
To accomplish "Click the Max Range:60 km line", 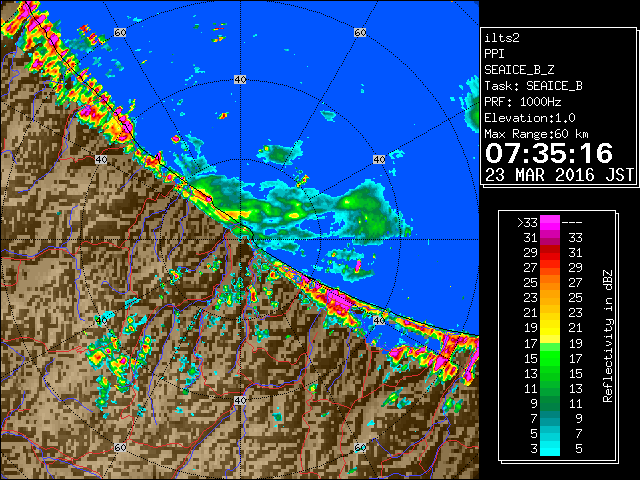I will [536, 134].
